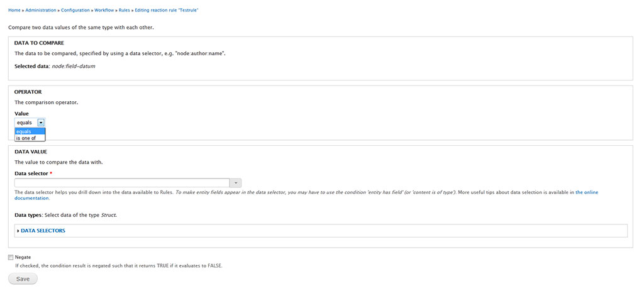
Task: Open the Rules breadcrumb link
Action: pyautogui.click(x=125, y=11)
